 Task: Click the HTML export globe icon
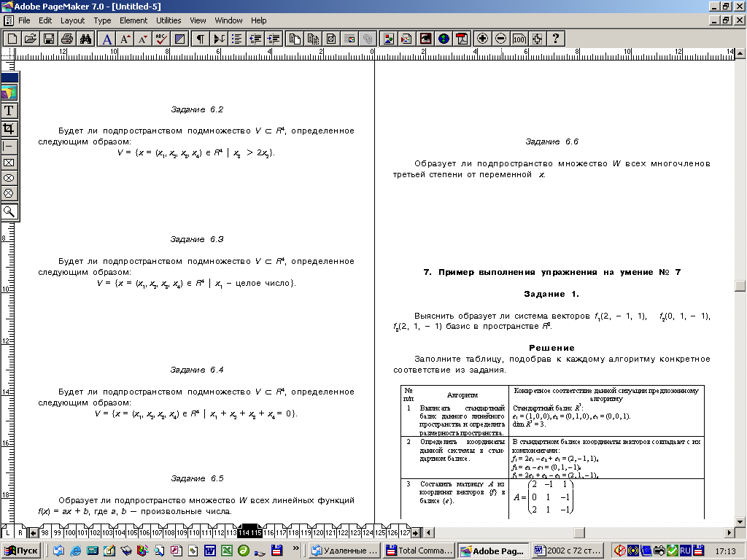click(x=444, y=39)
